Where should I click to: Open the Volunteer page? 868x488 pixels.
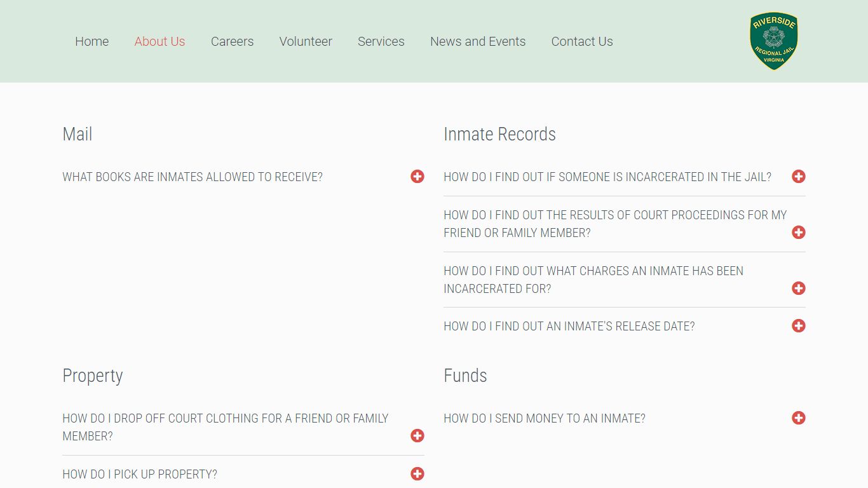click(x=306, y=41)
